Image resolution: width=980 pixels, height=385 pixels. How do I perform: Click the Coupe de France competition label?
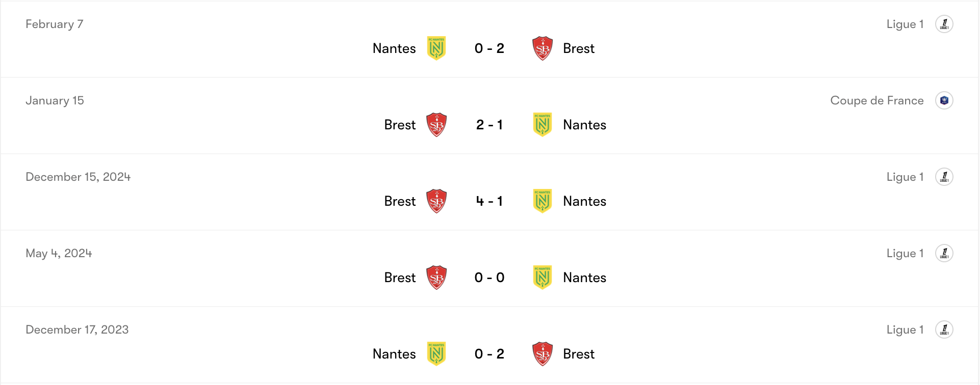point(876,100)
